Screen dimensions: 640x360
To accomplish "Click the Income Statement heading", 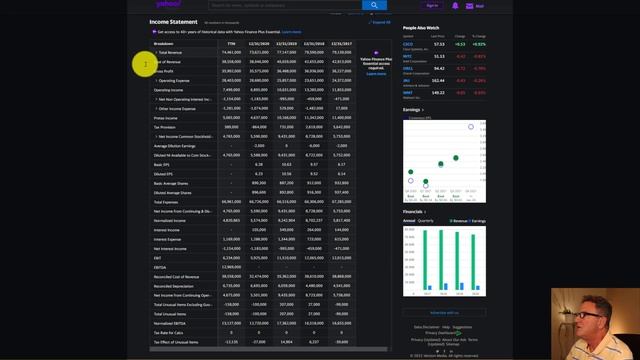I will pos(173,22).
